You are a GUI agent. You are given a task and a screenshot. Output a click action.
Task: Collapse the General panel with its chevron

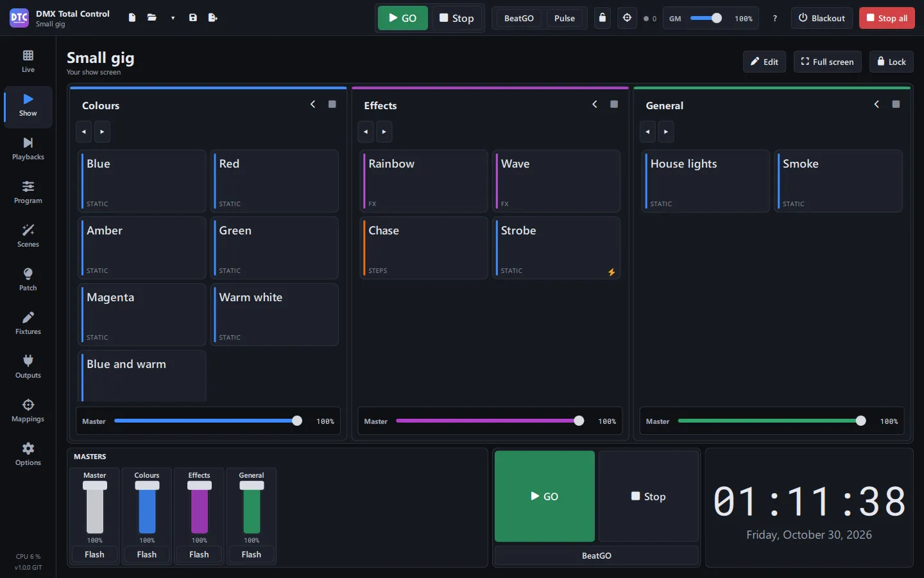point(877,104)
